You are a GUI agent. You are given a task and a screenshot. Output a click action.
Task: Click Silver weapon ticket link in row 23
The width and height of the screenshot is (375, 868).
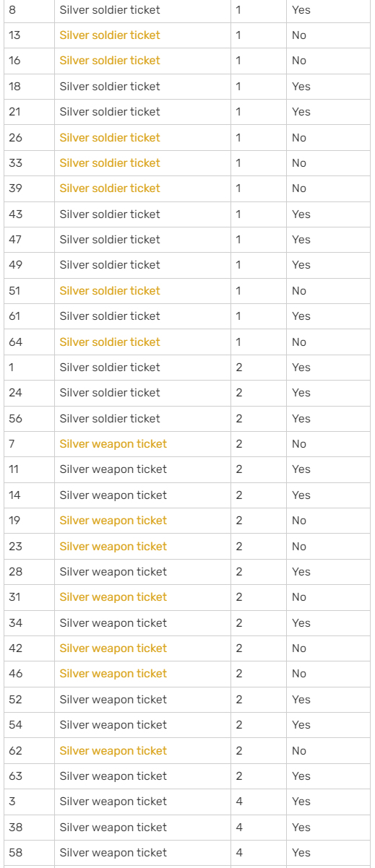[113, 547]
